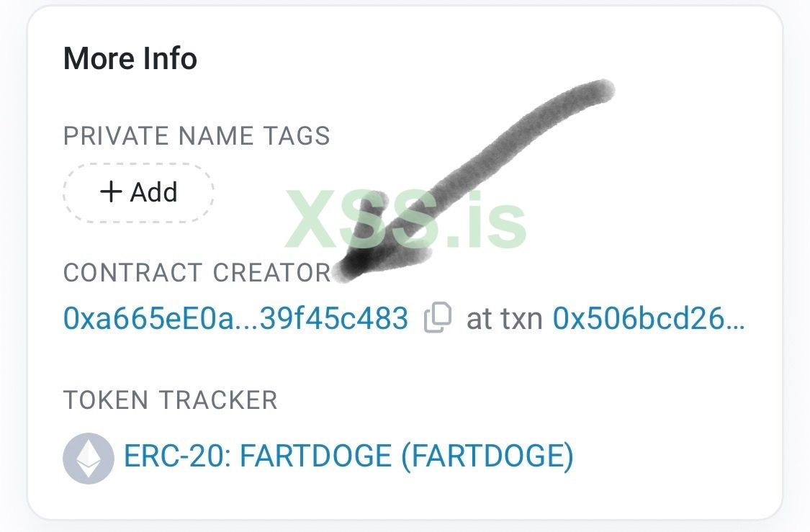810x532 pixels.
Task: Select the CONTRACT CREATOR label
Action: click(197, 273)
